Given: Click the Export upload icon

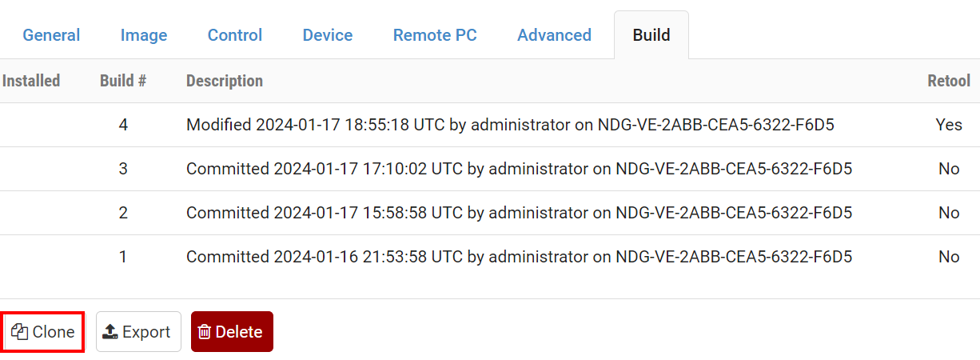Looking at the screenshot, I should [111, 332].
